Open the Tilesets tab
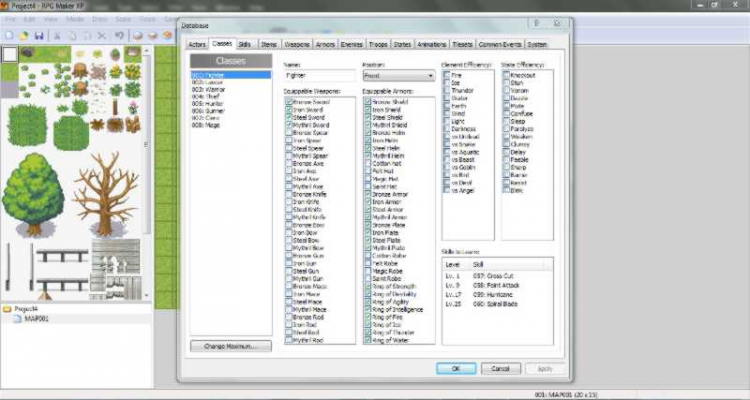Viewport: 750px width, 400px height. [x=462, y=44]
